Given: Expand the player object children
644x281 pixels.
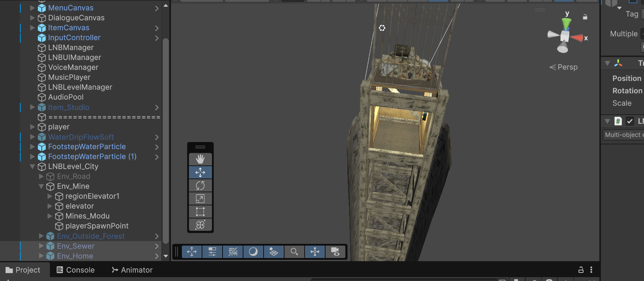Looking at the screenshot, I should [33, 127].
